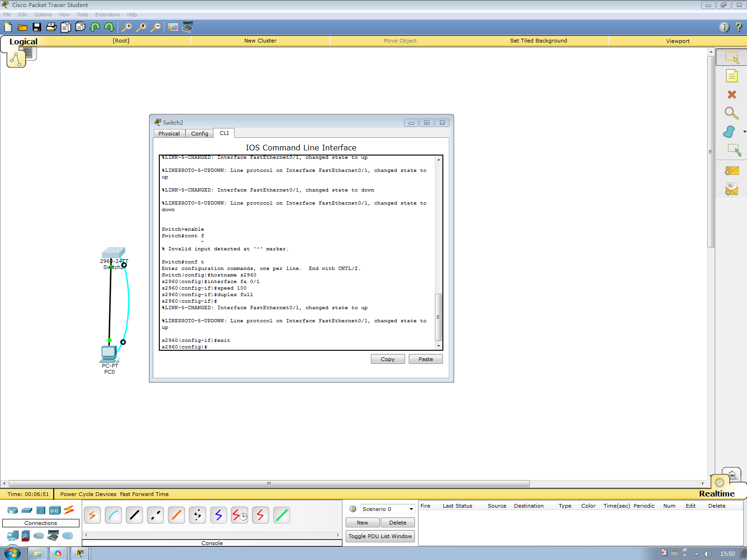The image size is (747, 560).
Task: Pick the Phone cable
Action: (198, 515)
